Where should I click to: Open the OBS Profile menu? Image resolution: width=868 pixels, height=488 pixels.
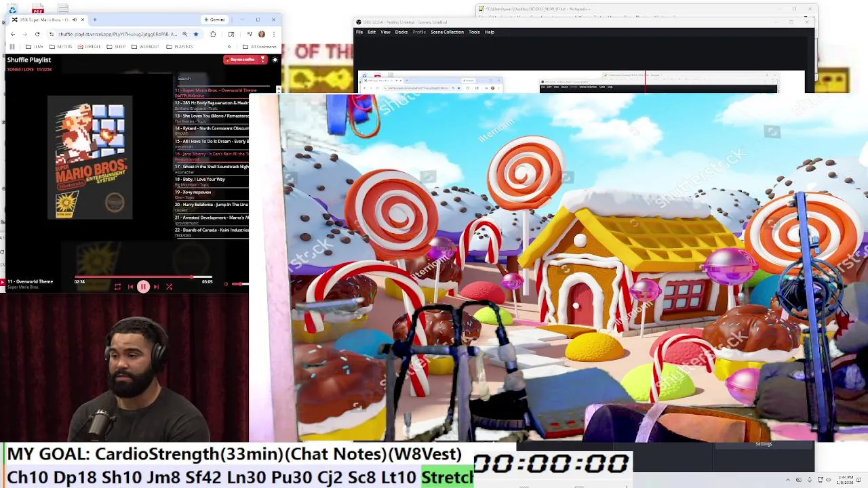pyautogui.click(x=419, y=32)
